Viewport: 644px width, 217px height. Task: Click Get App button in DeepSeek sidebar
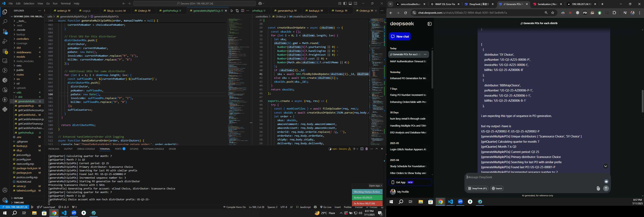click(410, 182)
